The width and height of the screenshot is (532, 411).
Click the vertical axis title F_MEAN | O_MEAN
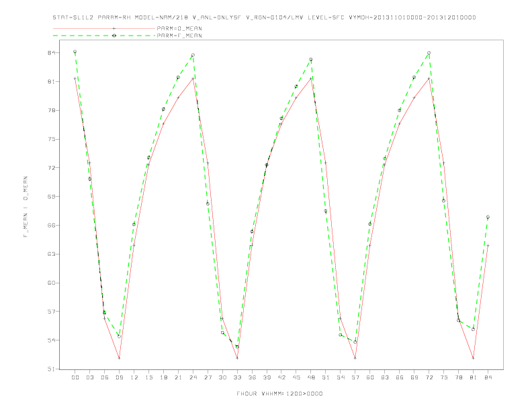click(26, 207)
